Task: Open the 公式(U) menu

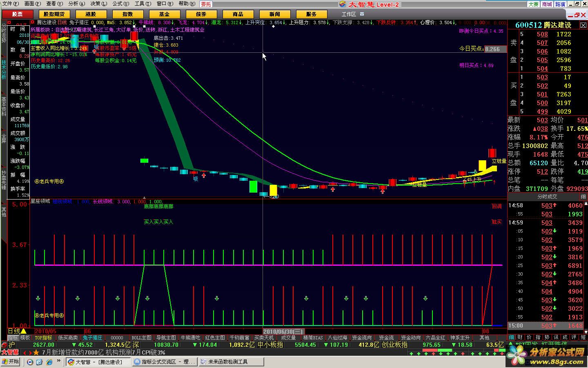Action: (x=120, y=4)
